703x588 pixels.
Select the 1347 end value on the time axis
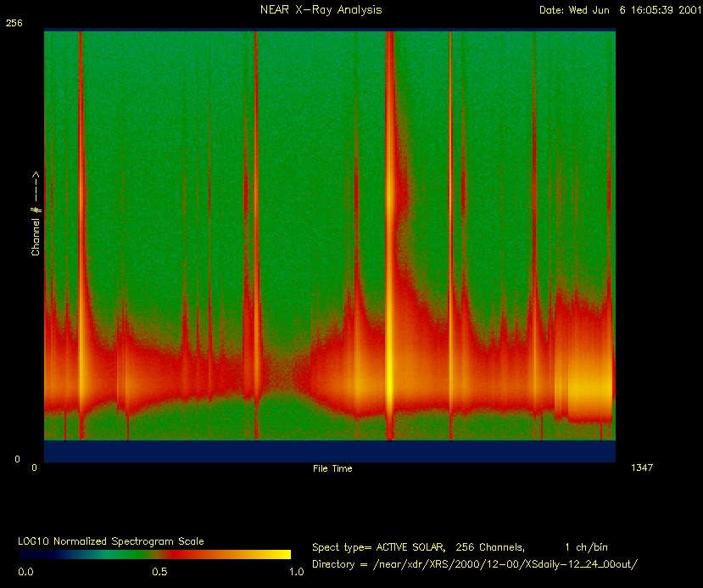click(643, 468)
